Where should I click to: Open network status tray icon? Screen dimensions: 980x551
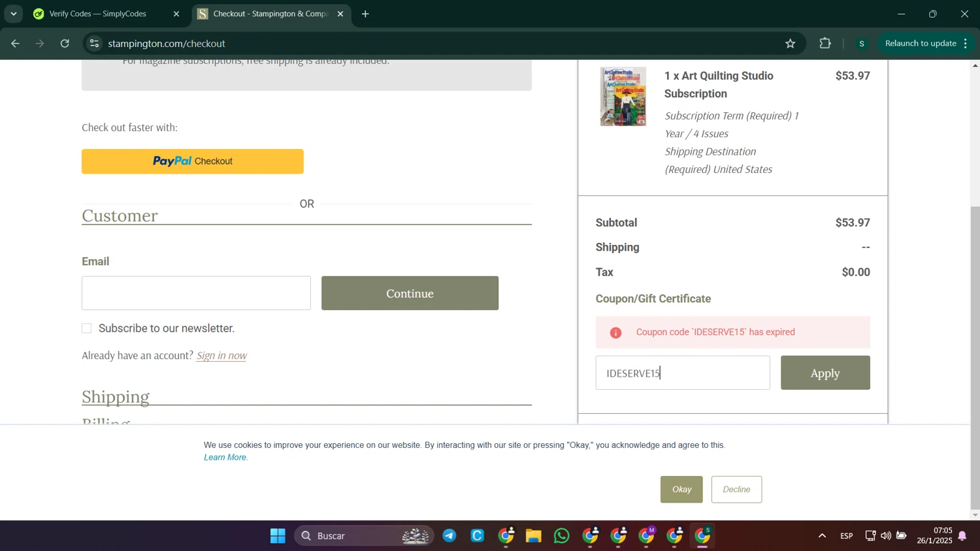(870, 536)
